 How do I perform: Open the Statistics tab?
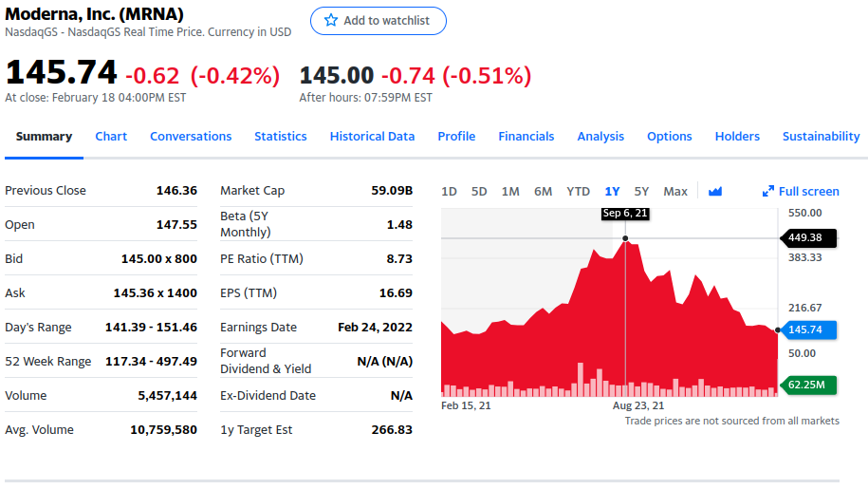(x=281, y=136)
